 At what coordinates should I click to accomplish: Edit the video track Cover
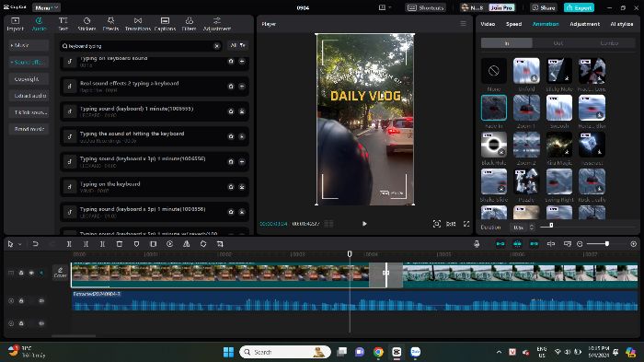tap(60, 273)
